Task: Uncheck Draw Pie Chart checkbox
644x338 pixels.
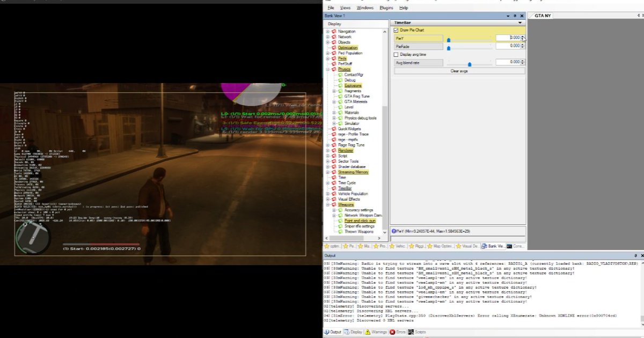Action: [396, 31]
